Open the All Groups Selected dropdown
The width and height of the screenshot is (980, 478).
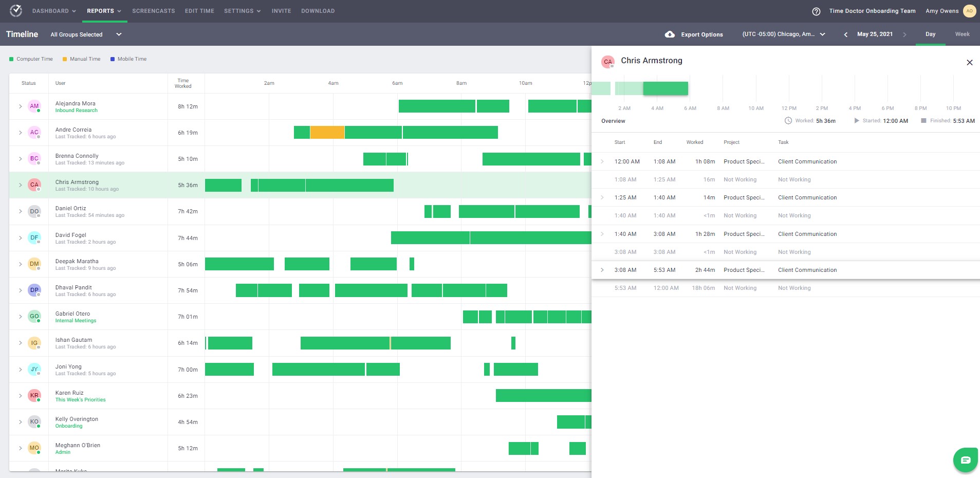86,34
